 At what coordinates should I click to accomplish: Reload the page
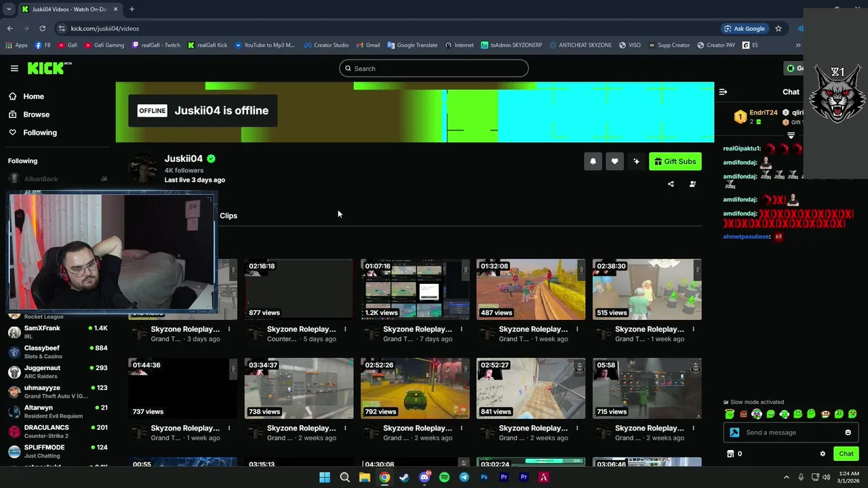click(x=42, y=28)
